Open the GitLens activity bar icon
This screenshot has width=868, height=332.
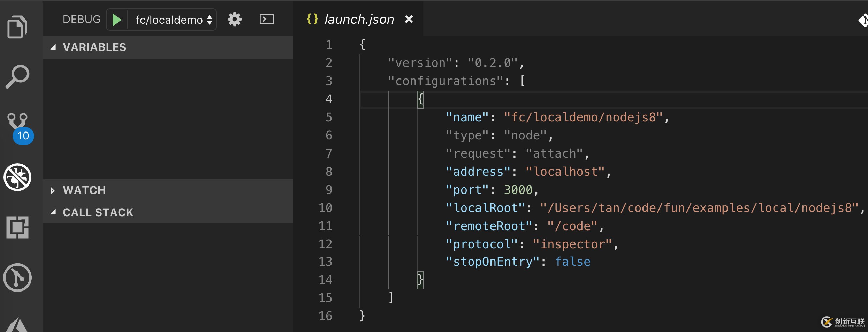click(x=17, y=278)
